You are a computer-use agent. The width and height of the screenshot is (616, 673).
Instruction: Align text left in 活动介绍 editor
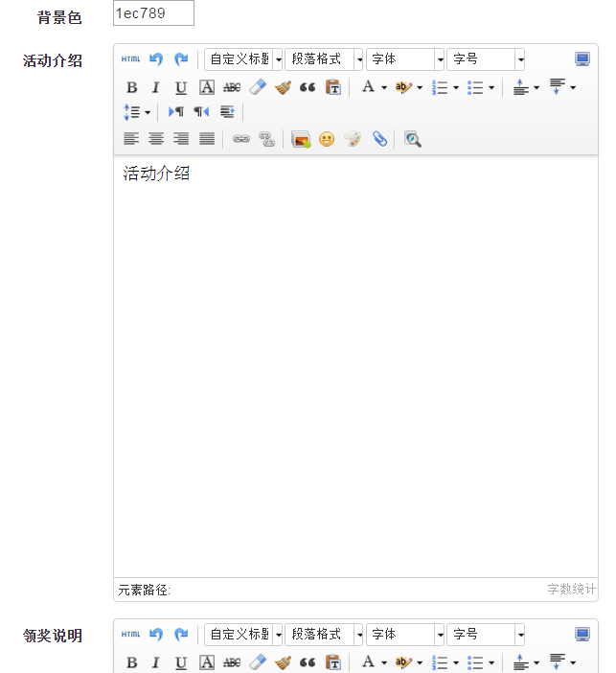tap(131, 139)
